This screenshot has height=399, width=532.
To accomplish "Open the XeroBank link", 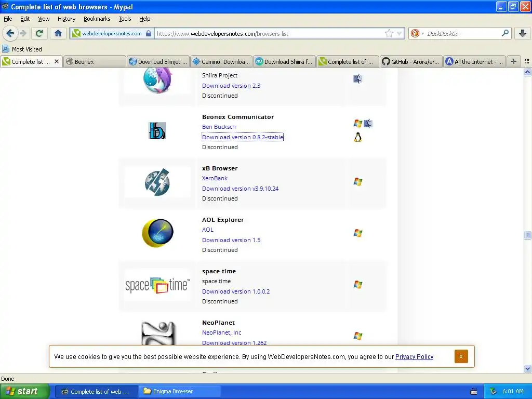I will point(215,178).
